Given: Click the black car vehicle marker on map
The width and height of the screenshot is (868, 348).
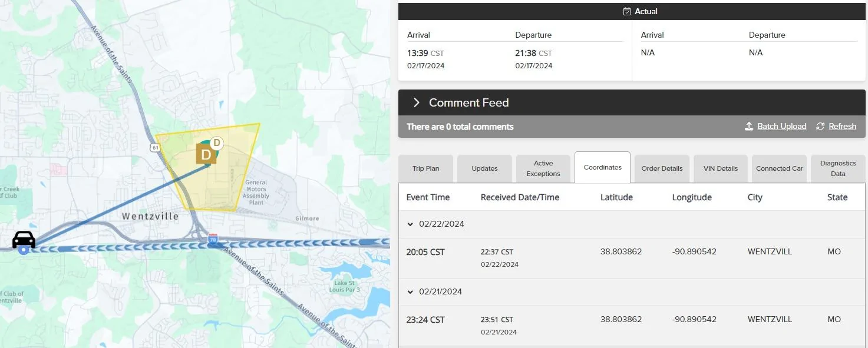Looking at the screenshot, I should (x=24, y=240).
